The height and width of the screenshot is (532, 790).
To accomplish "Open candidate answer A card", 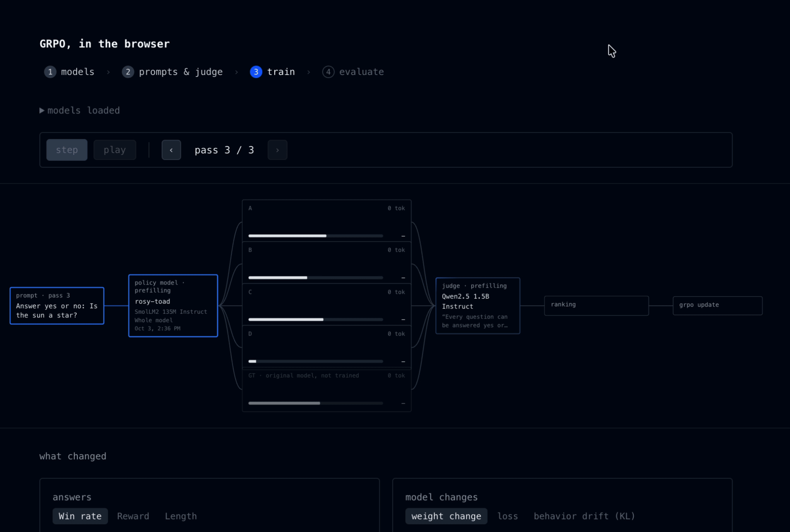I will click(327, 221).
